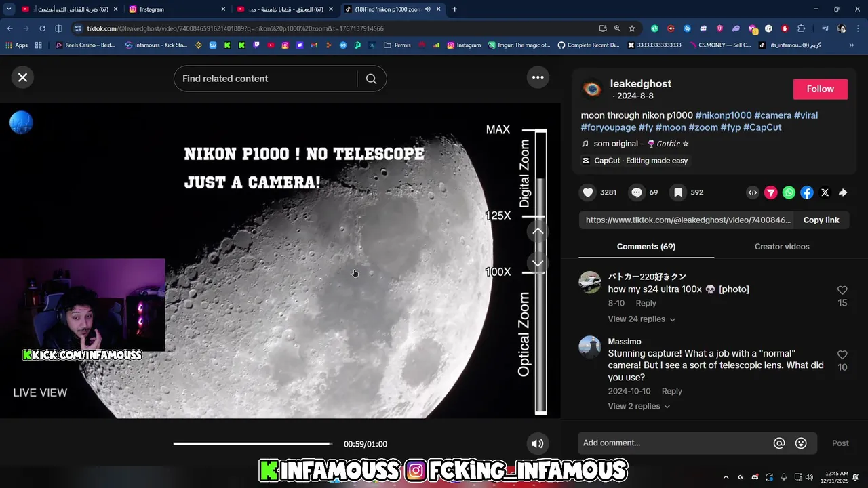Click the video link URL field
868x488 pixels.
coord(688,220)
